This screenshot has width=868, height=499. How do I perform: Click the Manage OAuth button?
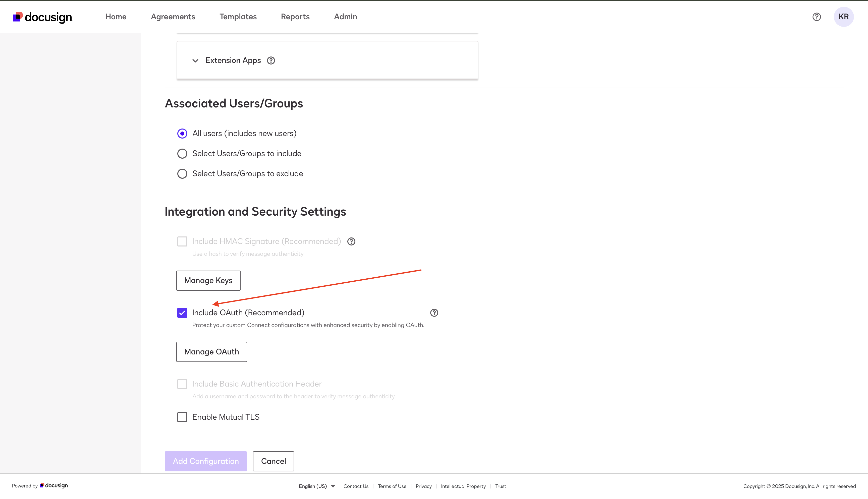[211, 352]
